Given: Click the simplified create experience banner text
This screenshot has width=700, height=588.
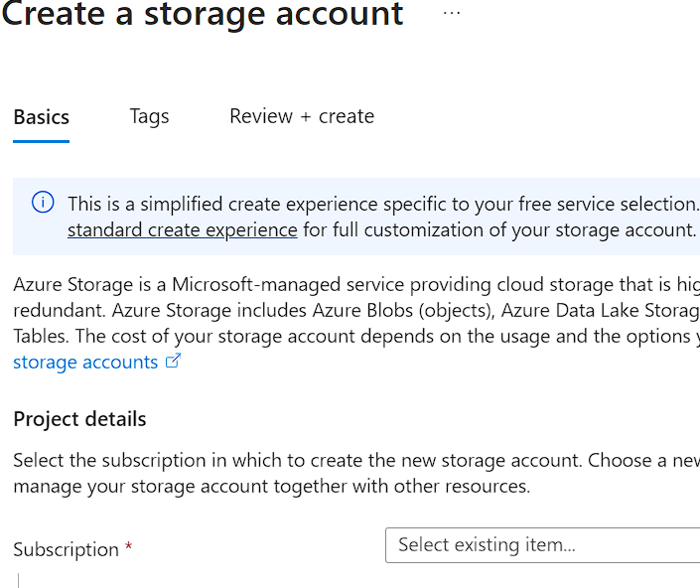Looking at the screenshot, I should 383,204.
